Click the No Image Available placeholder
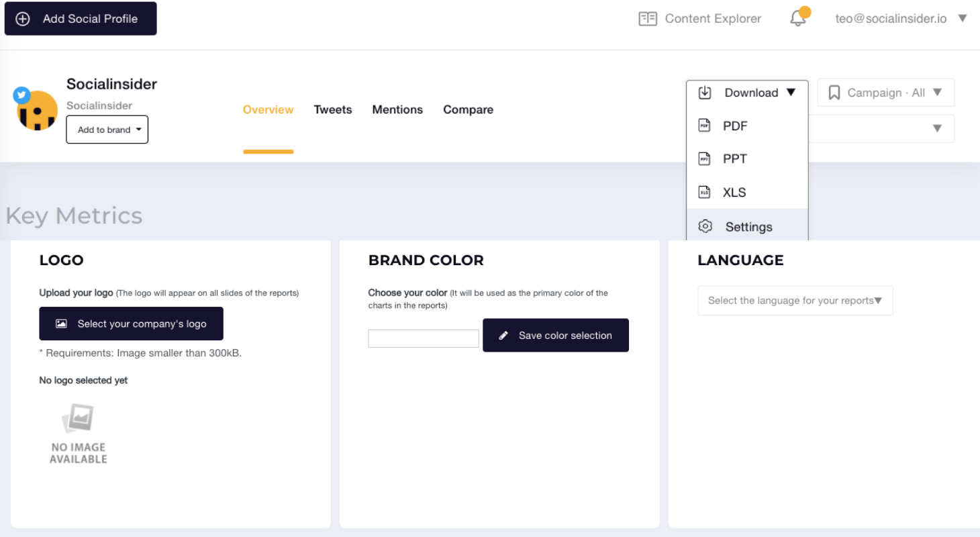The height and width of the screenshot is (537, 980). click(x=79, y=434)
